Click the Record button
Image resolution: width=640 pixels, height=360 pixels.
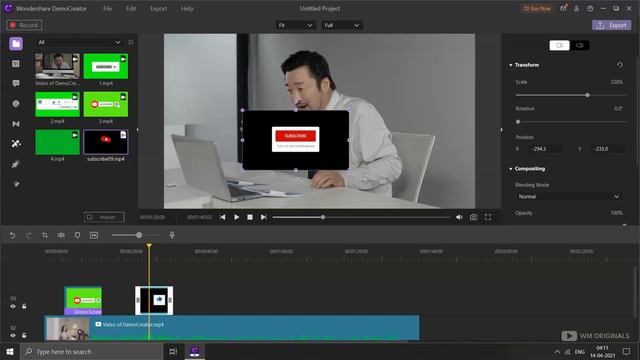pos(24,25)
